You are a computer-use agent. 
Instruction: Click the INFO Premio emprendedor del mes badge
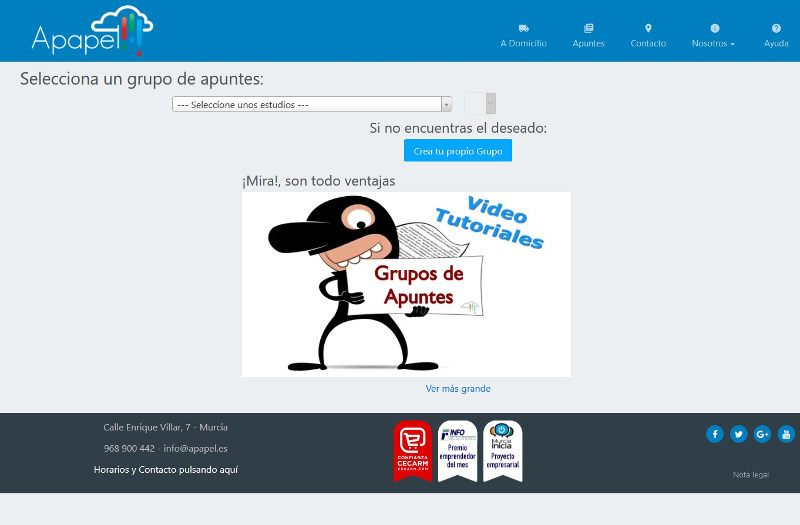457,450
